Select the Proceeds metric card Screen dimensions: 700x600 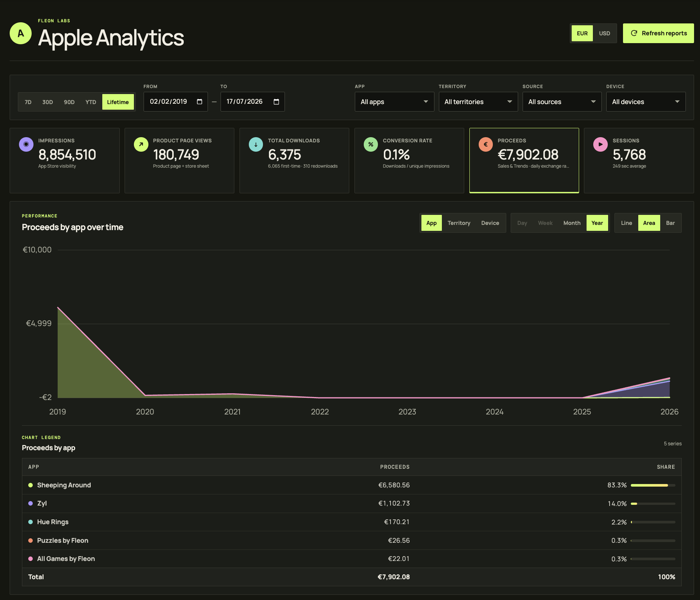coord(524,161)
